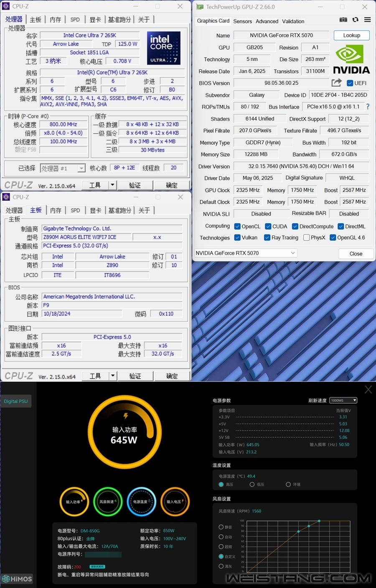Click the Bus Interface question mark
This screenshot has height=588, width=376.
(x=368, y=106)
